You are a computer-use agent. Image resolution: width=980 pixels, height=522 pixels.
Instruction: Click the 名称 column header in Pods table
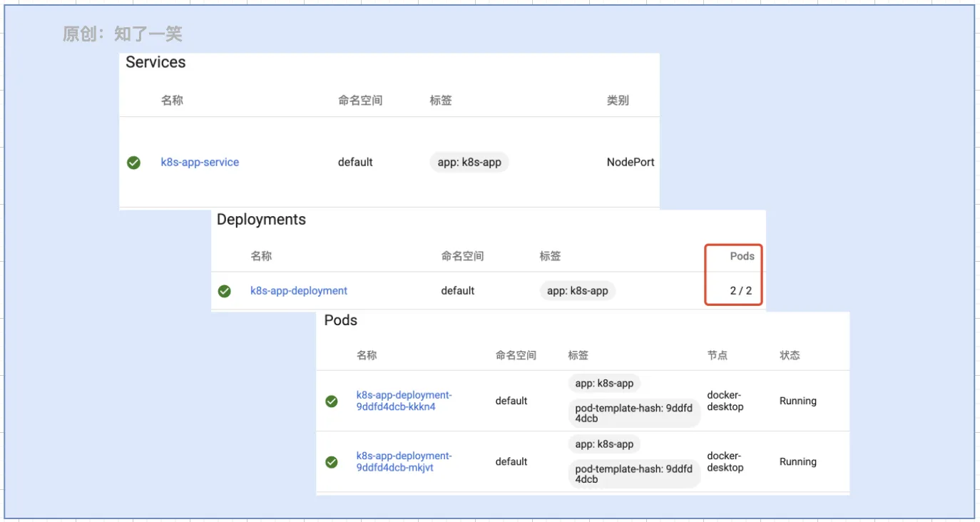point(367,354)
